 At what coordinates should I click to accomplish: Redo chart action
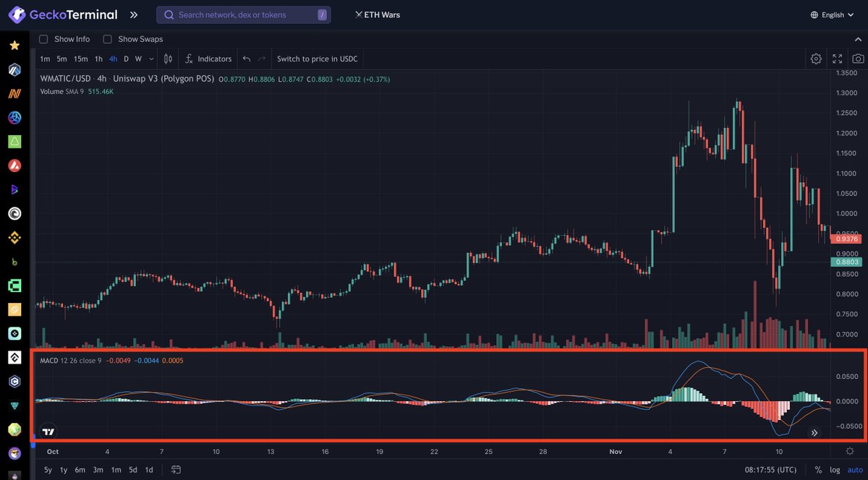pos(263,59)
